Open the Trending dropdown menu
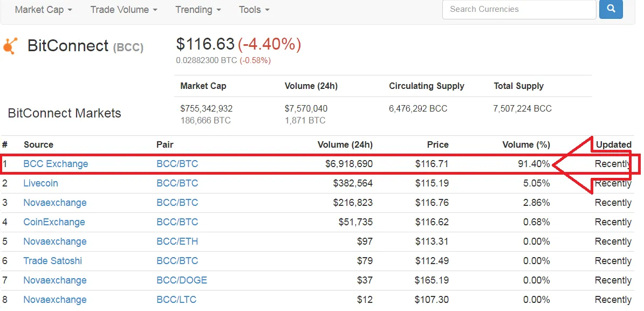 [x=198, y=10]
